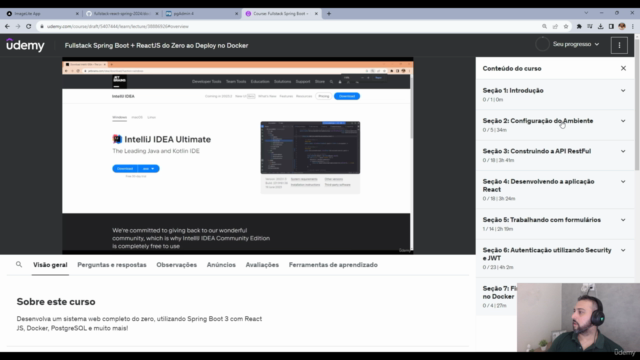Expand Seção 6: Autenticação utilizando Security e JWT

555,258
